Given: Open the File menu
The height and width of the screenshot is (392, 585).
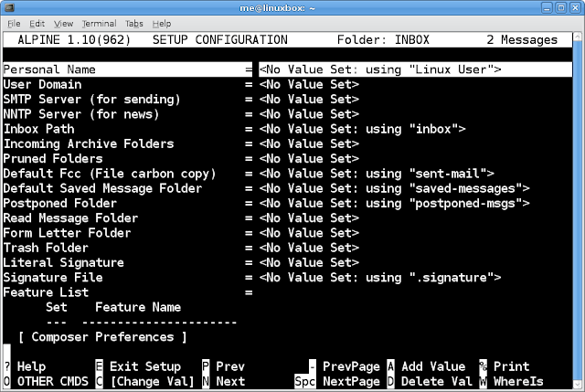Looking at the screenshot, I should (x=14, y=24).
